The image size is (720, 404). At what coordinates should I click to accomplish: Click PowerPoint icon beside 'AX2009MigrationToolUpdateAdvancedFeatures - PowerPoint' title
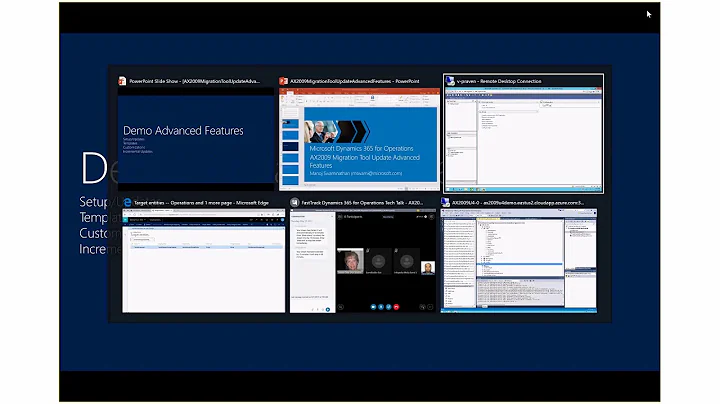click(x=283, y=81)
